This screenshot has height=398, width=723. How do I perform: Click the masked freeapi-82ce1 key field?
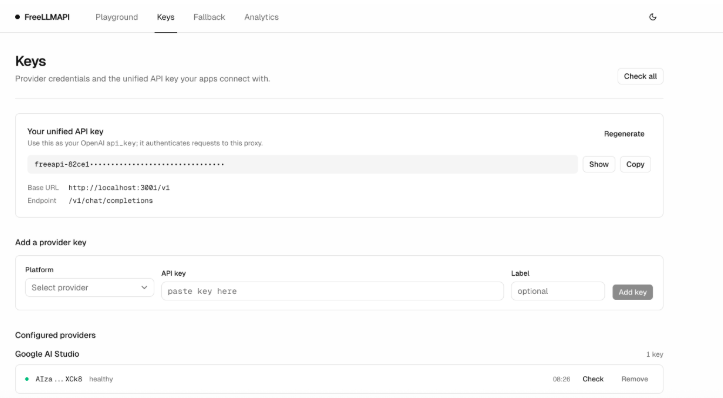(302, 164)
